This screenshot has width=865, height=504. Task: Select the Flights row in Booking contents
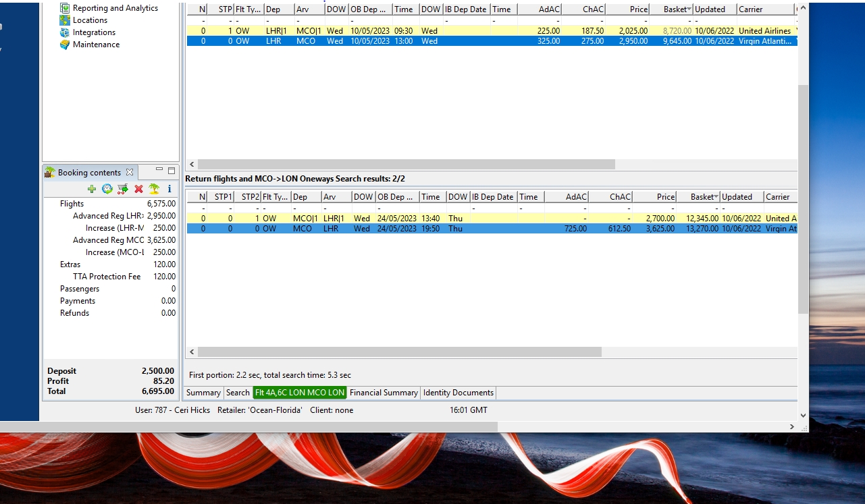[111, 204]
